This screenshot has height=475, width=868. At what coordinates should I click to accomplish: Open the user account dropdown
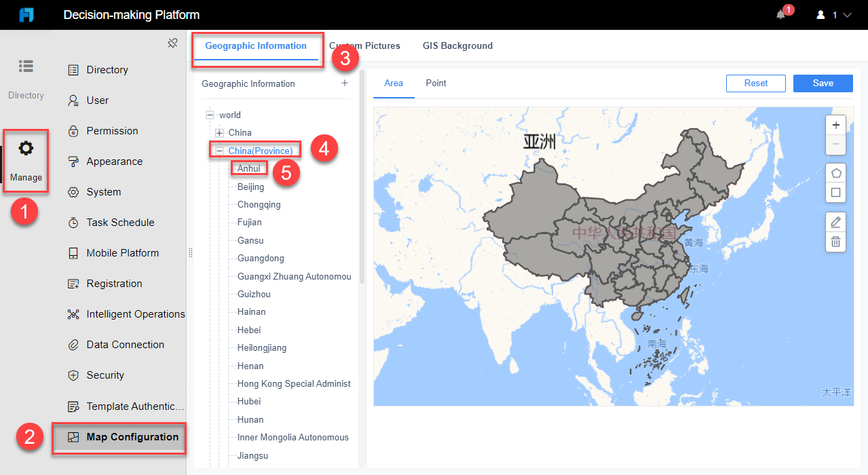[x=833, y=14]
